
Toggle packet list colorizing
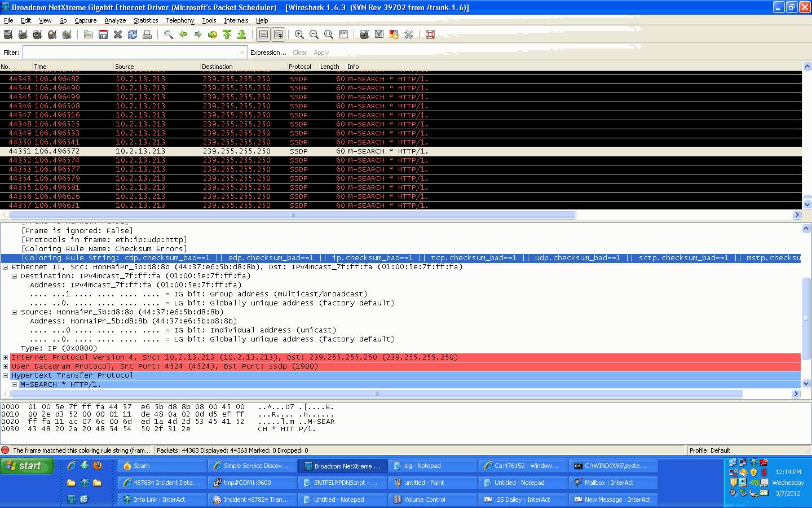coord(263,34)
